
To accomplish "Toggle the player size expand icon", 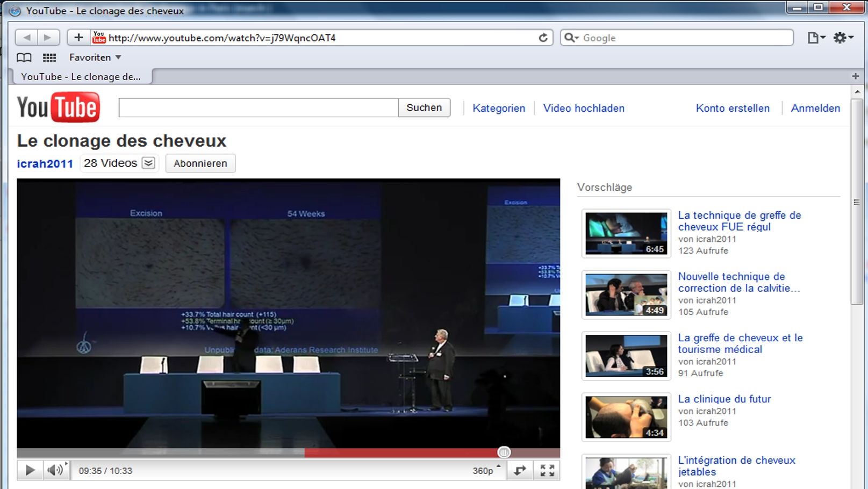I will tap(520, 471).
